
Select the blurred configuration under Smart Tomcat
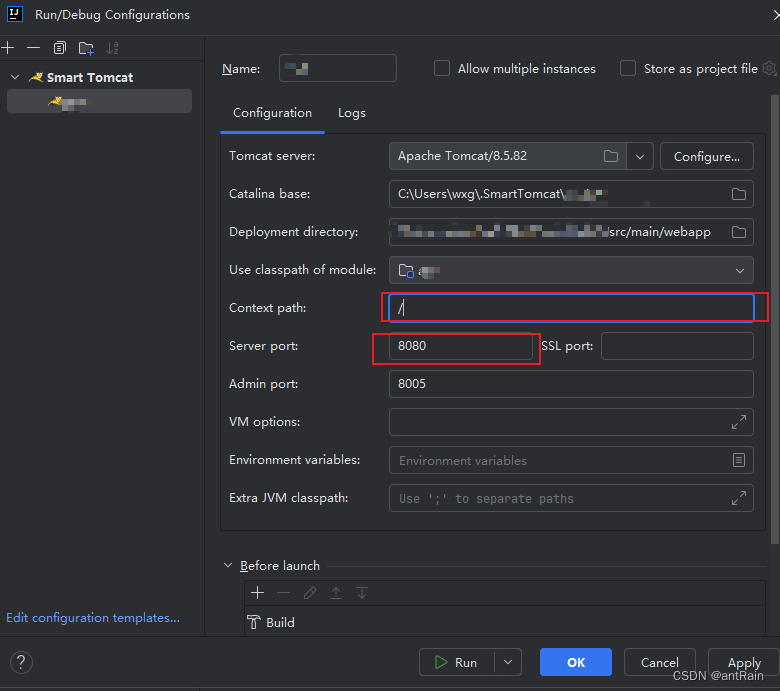(99, 101)
